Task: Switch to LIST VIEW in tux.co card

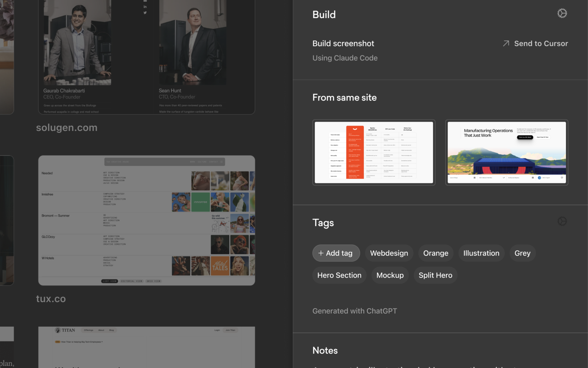Action: (x=110, y=281)
